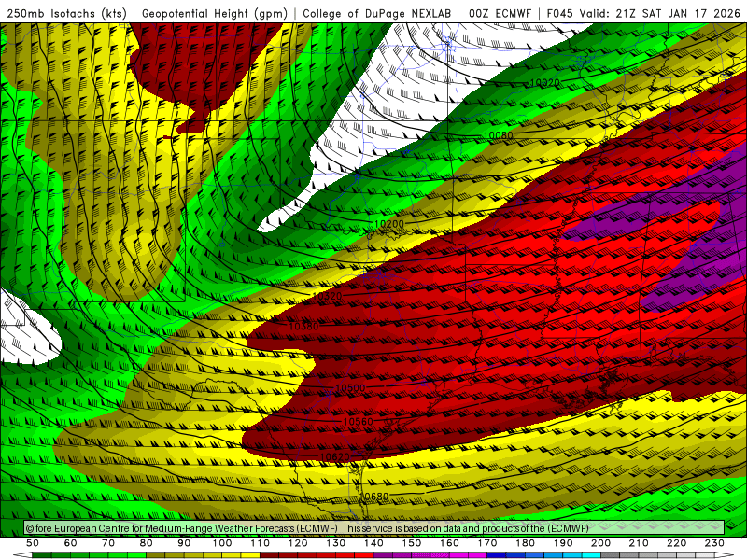Click the 160 knot legend label

coord(449,543)
